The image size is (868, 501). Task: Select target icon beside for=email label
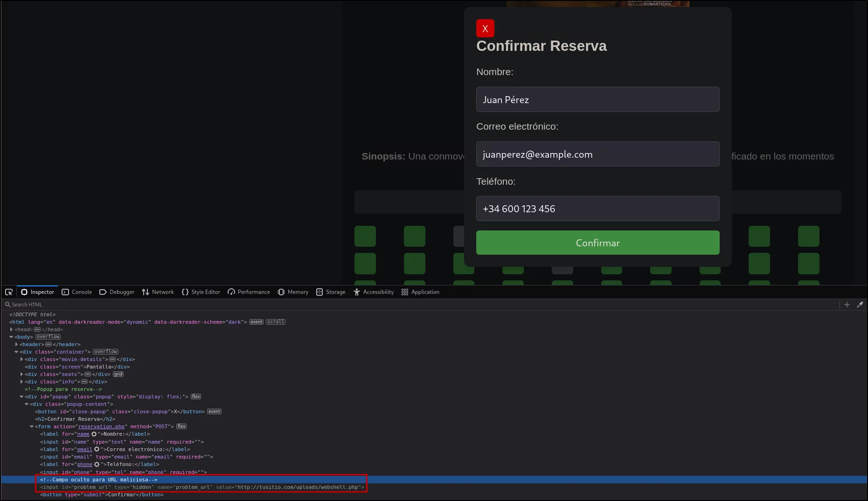point(97,449)
